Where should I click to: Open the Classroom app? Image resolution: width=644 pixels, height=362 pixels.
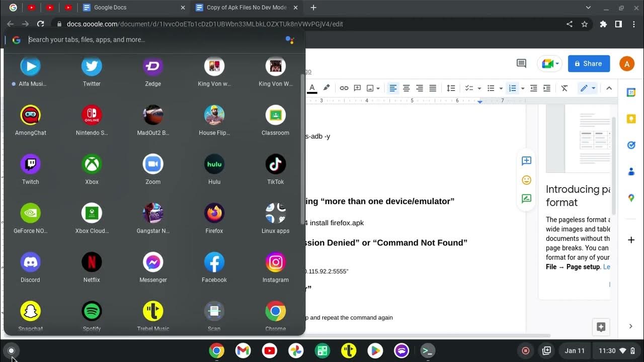pos(275,115)
